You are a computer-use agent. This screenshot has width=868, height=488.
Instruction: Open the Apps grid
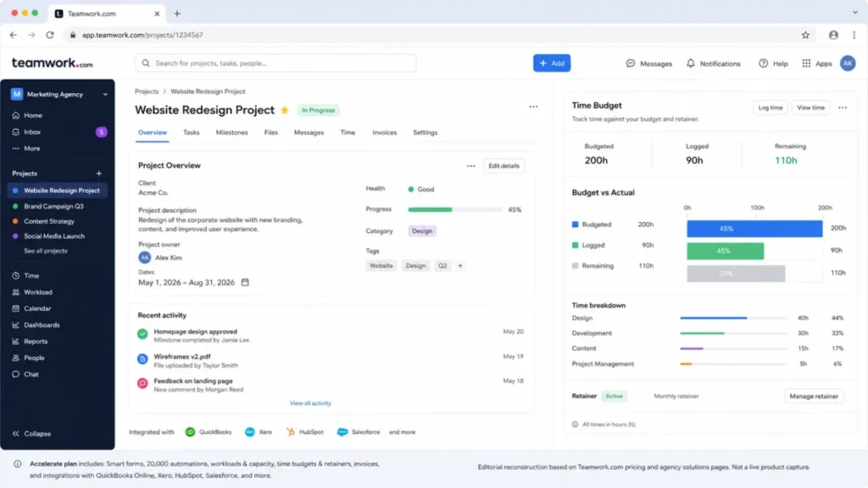tap(817, 64)
